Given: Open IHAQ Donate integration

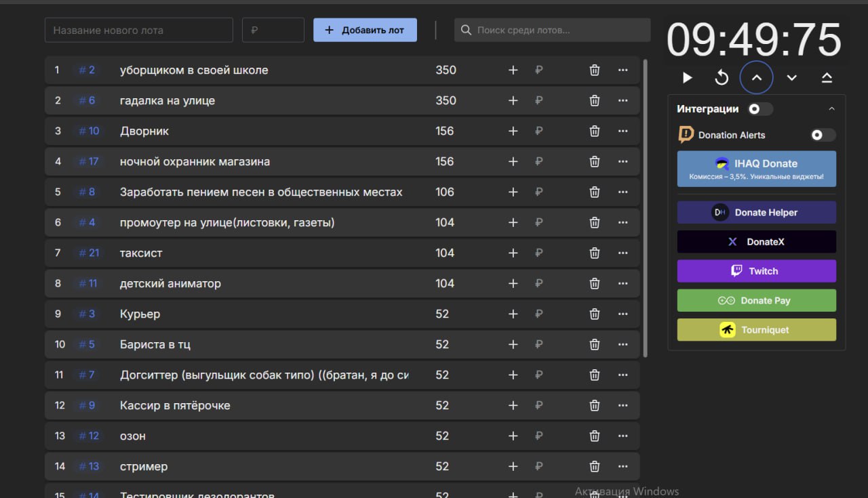Looking at the screenshot, I should pyautogui.click(x=757, y=169).
